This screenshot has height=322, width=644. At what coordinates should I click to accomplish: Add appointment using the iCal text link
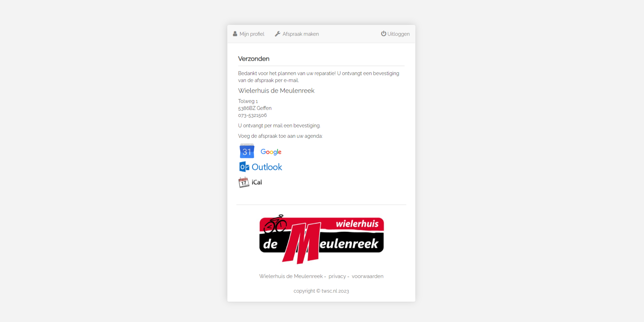point(257,182)
